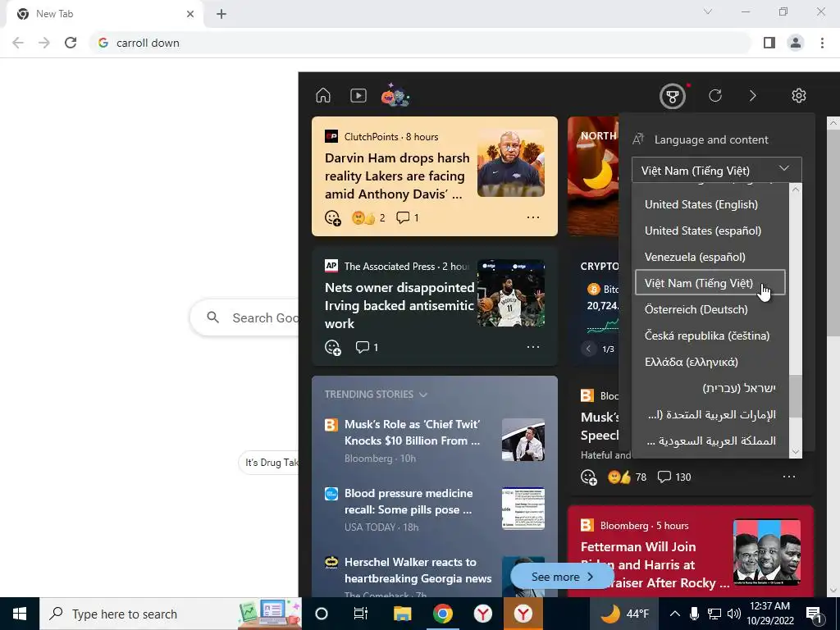
Task: Select the Hebrew Israel language option
Action: [x=710, y=388]
